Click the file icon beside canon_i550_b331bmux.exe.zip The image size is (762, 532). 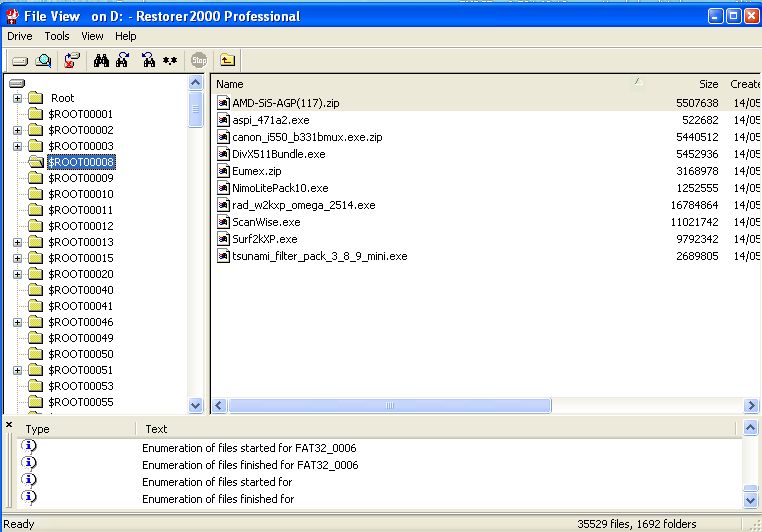click(x=223, y=137)
